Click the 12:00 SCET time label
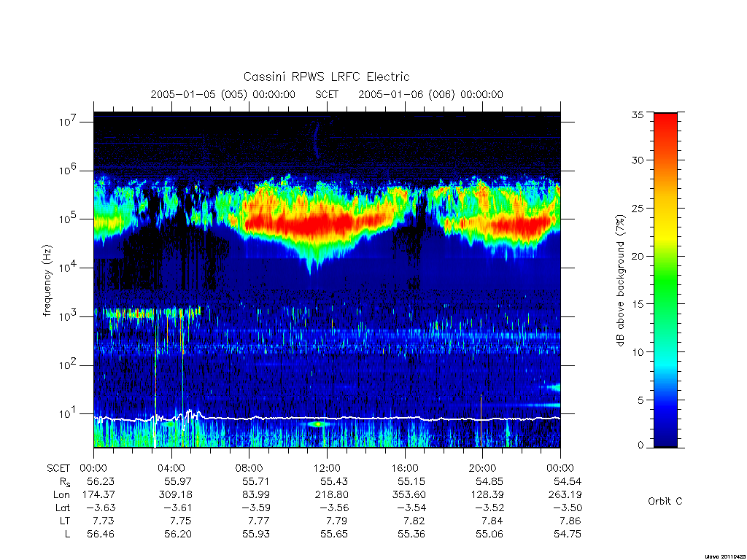The image size is (747, 560). coord(327,468)
